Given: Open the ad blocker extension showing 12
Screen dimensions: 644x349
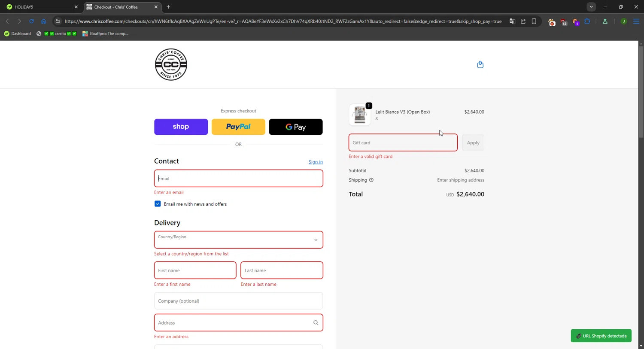Looking at the screenshot, I should [564, 22].
